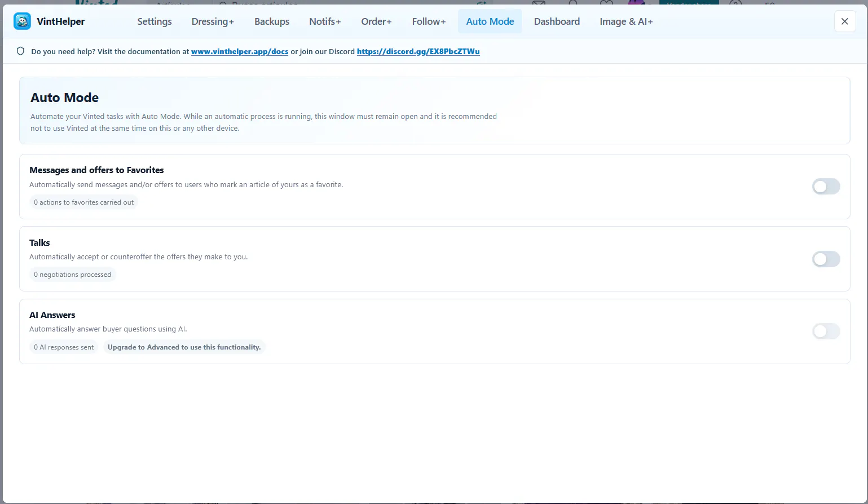
Task: Toggle the AI Answers switch
Action: click(x=826, y=331)
